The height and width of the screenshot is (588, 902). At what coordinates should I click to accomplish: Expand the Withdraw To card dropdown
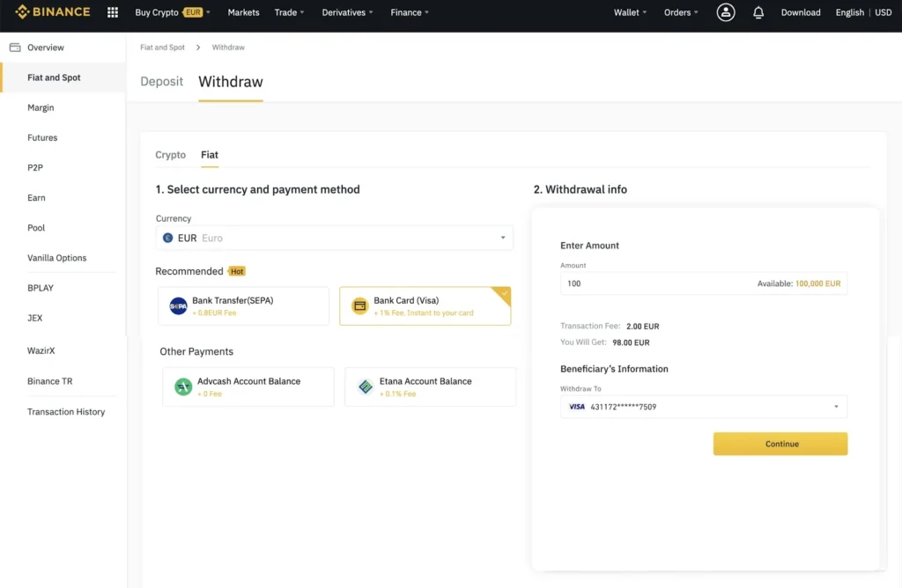click(x=836, y=406)
